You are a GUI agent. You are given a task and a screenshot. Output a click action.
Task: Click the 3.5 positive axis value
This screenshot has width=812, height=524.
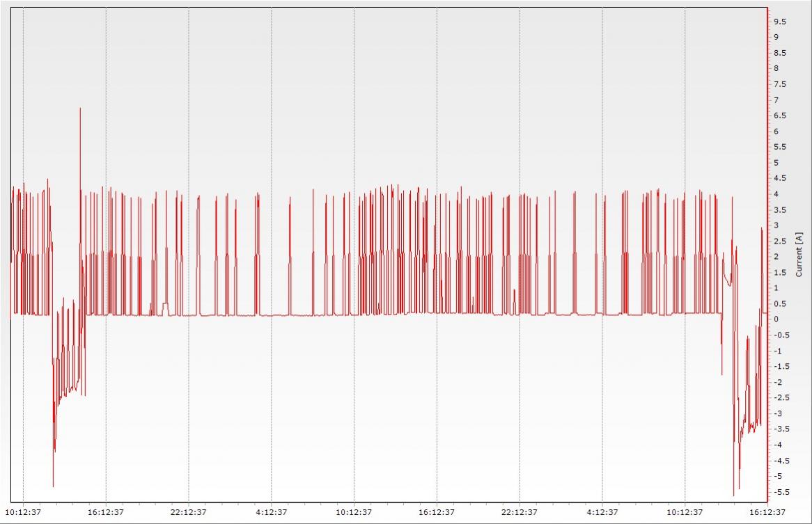coord(780,210)
